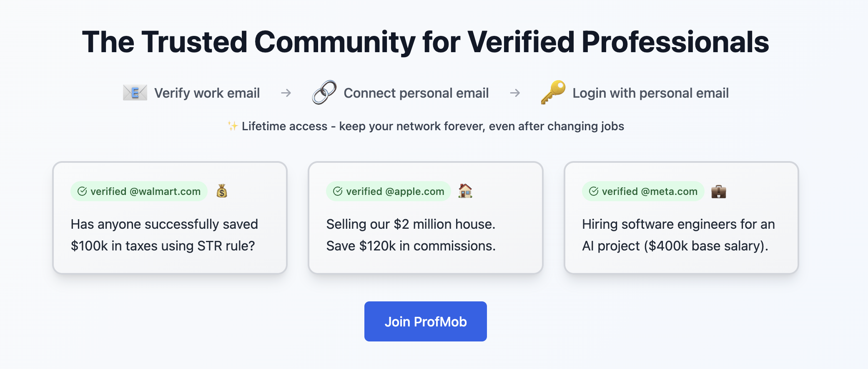Click the briefcase emoji on the Meta card
This screenshot has height=369, width=868.
(x=719, y=191)
